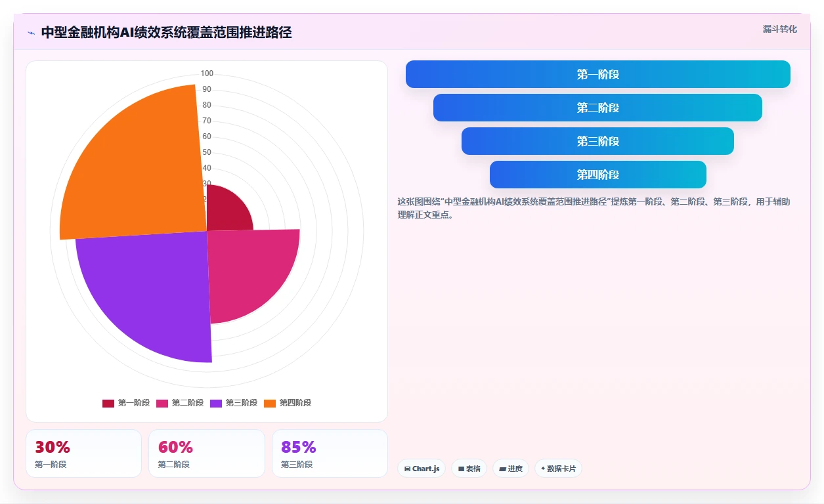The image size is (824, 504).
Task: Click the chart title 中型金融机构AI绩效系统覆盖范围推进路径
Action: coord(166,32)
